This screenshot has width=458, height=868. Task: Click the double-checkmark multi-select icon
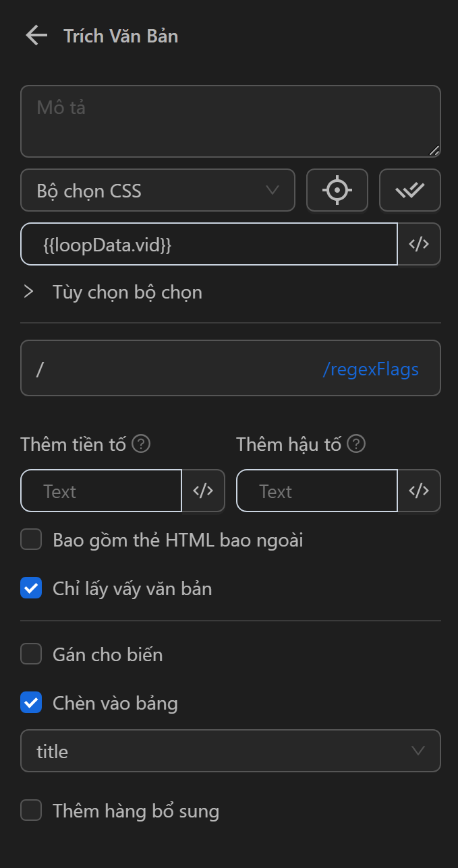point(410,190)
